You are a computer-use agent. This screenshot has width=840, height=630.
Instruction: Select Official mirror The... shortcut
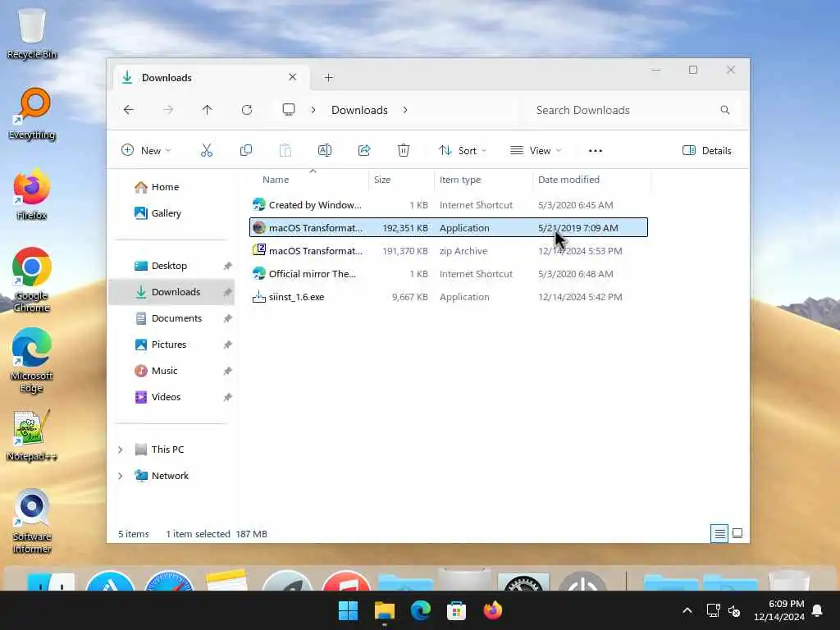coord(449,274)
